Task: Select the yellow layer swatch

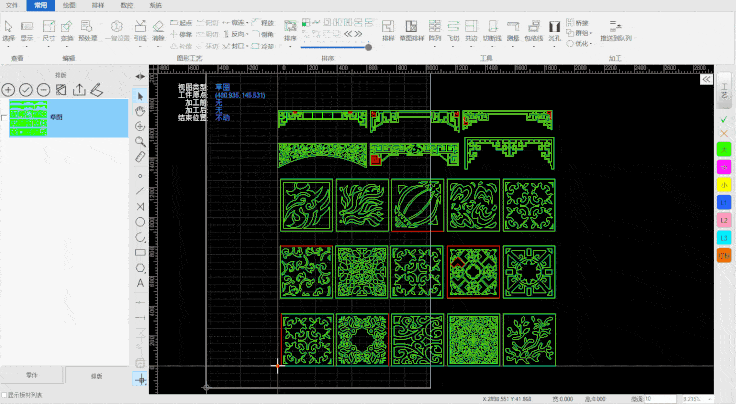Action: tap(724, 185)
